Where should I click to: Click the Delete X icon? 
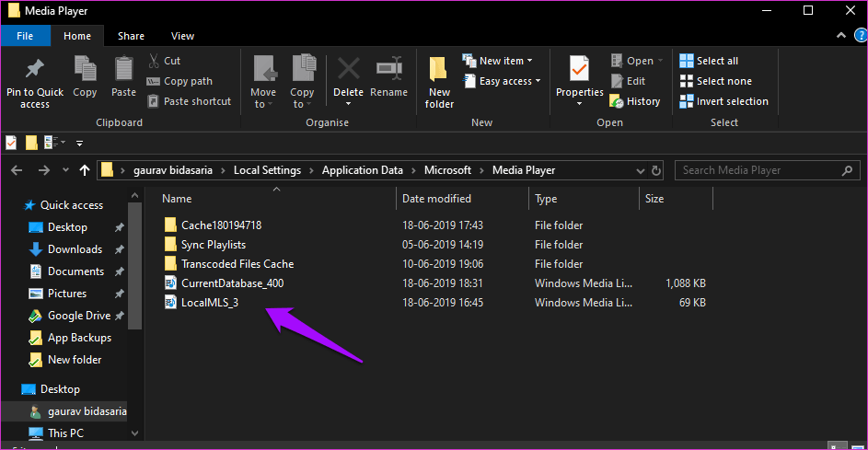(349, 69)
